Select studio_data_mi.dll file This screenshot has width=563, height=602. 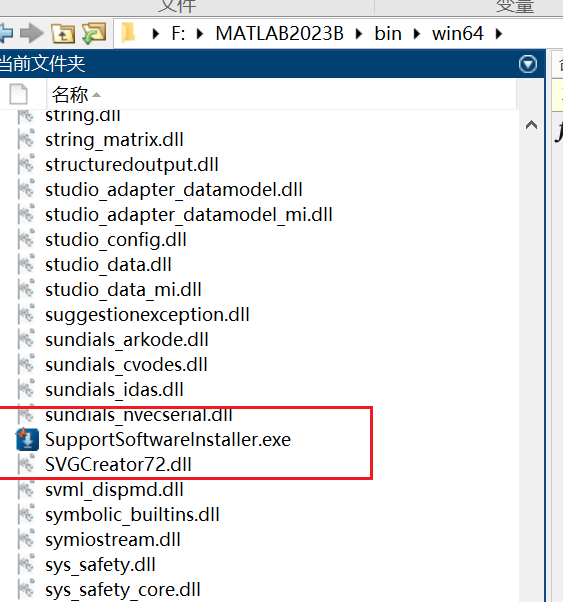[123, 290]
